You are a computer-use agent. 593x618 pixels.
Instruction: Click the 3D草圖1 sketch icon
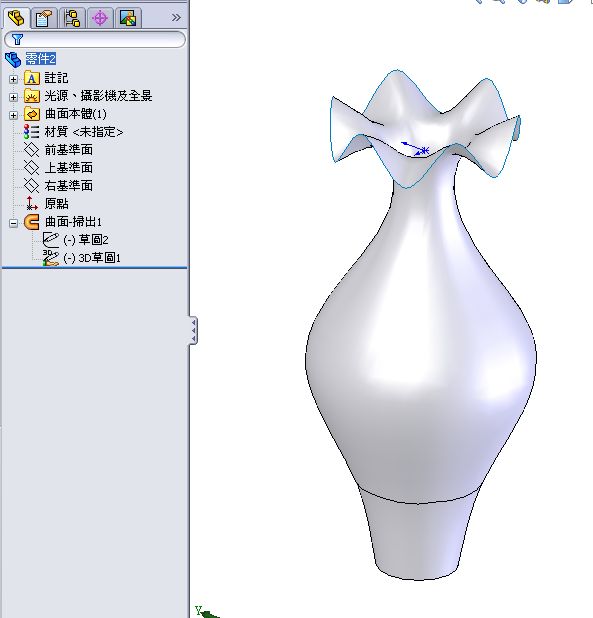[50, 258]
